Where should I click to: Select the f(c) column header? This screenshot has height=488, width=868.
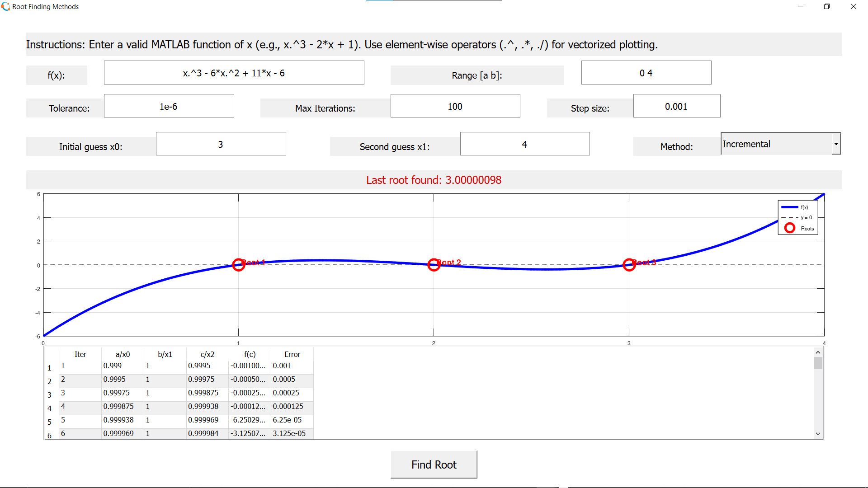[x=250, y=354]
